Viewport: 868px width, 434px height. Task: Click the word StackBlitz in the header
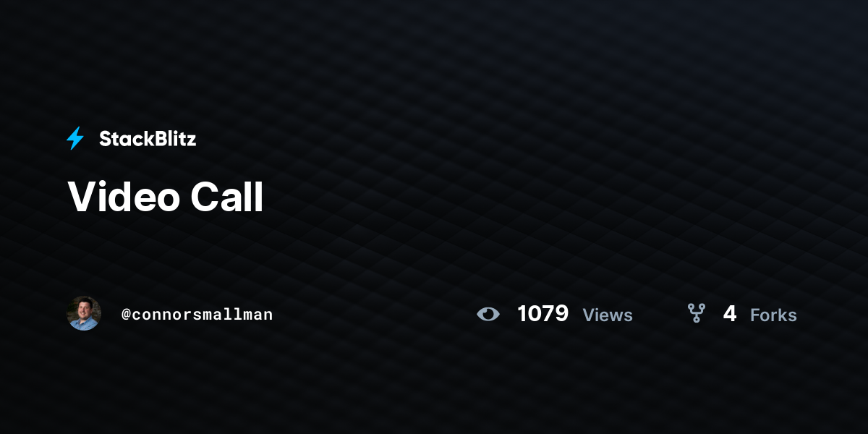[148, 139]
